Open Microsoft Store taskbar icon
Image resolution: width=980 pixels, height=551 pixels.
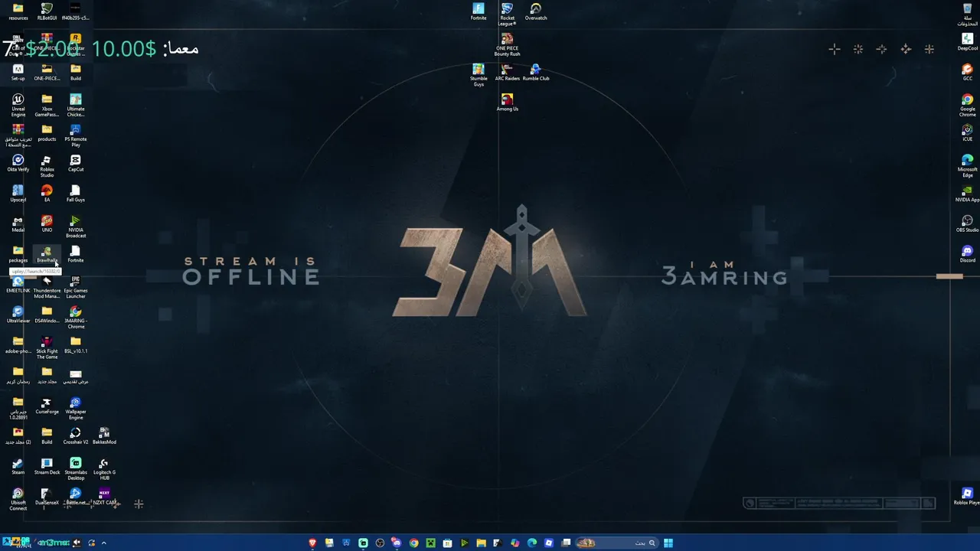447,543
